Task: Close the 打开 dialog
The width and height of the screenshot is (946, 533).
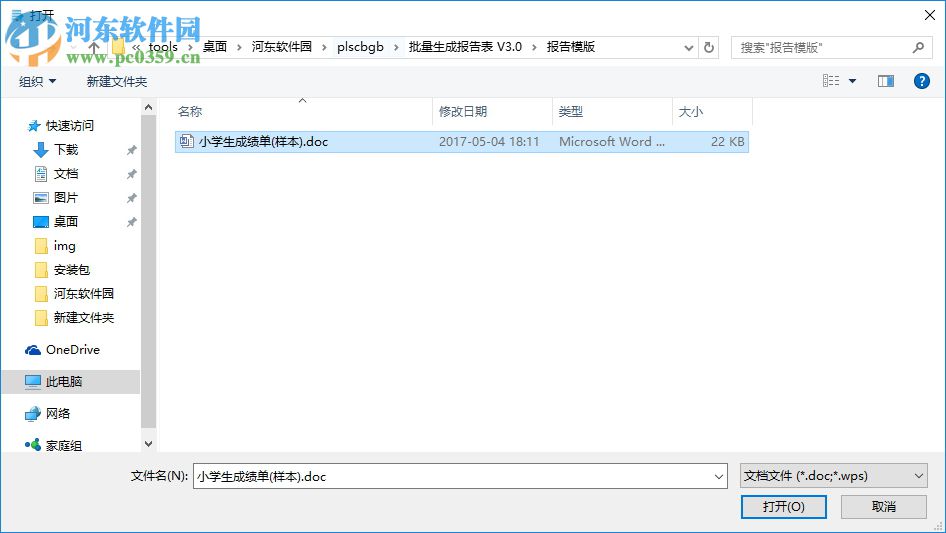Action: [930, 15]
